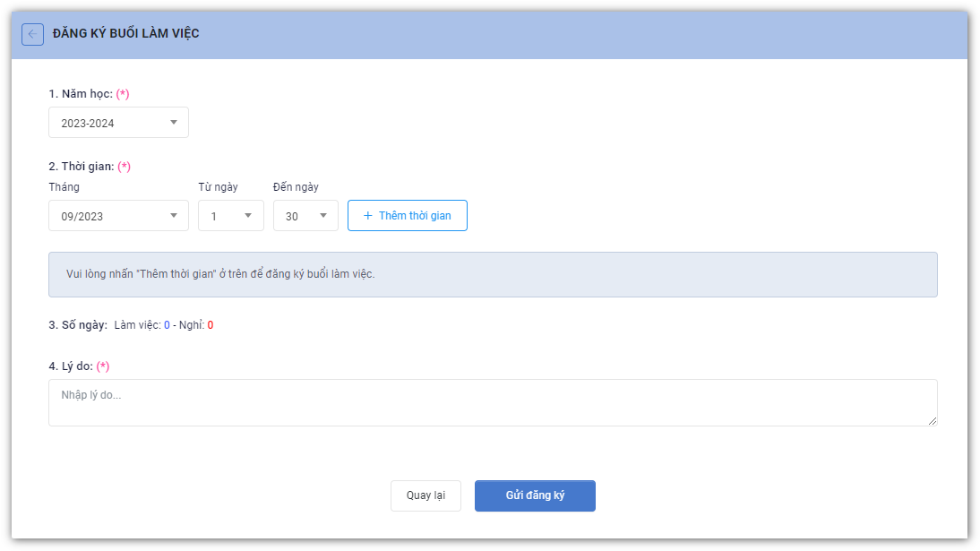980x551 pixels.
Task: Submit the form with Gửi đăng ký
Action: [x=535, y=495]
